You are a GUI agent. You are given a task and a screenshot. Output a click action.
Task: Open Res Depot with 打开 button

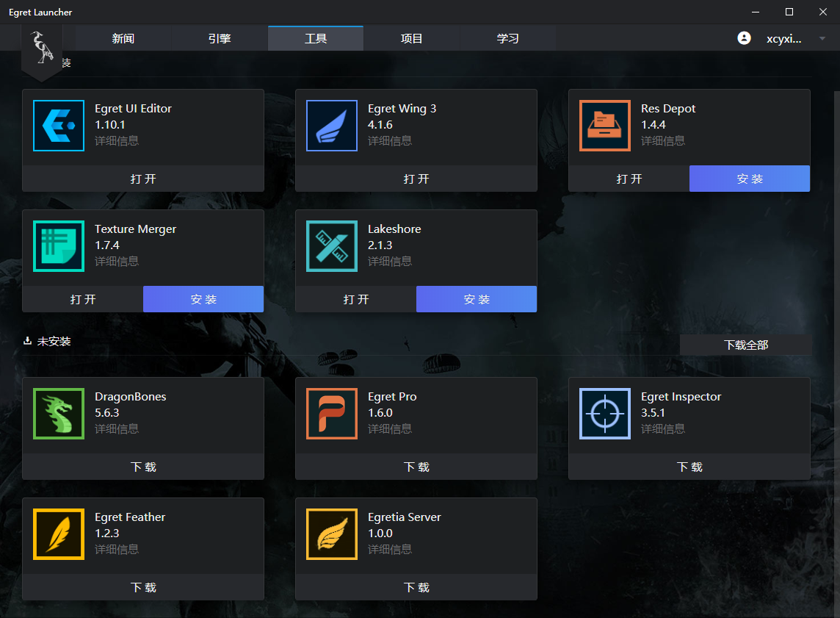pyautogui.click(x=629, y=179)
